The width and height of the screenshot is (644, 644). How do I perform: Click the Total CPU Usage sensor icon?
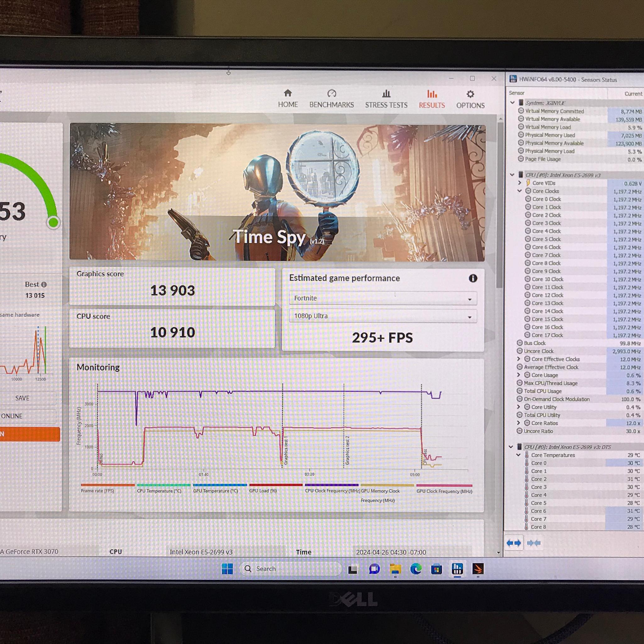click(x=519, y=391)
